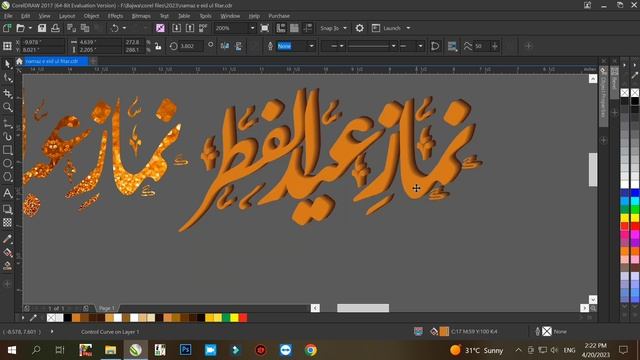Click horizontal scroll right arrow
The height and width of the screenshot is (360, 640).
click(584, 308)
